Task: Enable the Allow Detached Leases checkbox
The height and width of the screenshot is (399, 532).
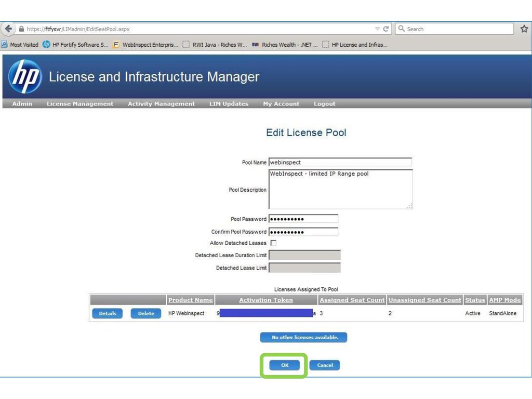Action: (x=273, y=243)
